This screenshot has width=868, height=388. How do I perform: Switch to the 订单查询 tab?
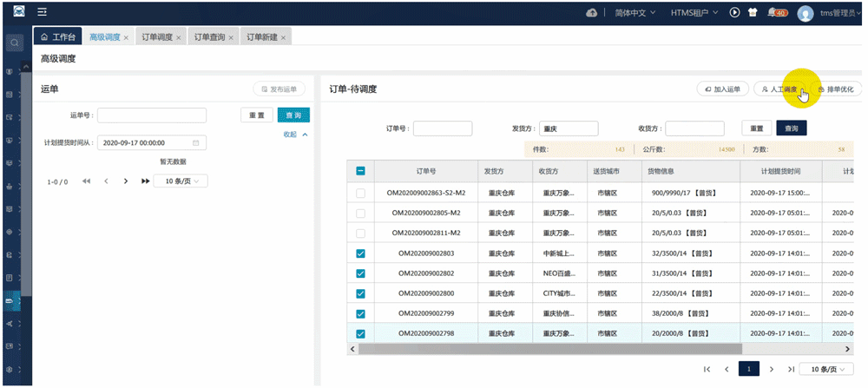209,37
